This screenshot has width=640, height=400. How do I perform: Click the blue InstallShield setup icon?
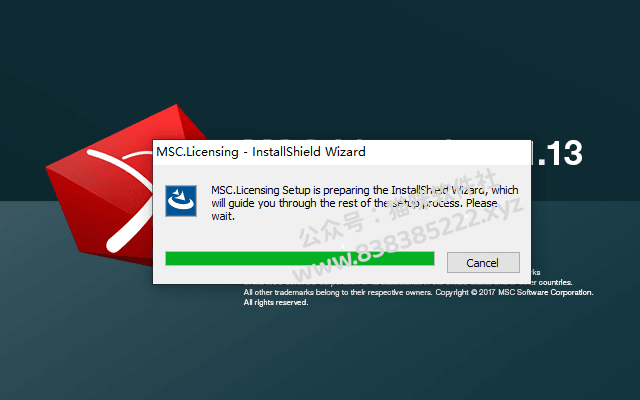click(x=181, y=200)
